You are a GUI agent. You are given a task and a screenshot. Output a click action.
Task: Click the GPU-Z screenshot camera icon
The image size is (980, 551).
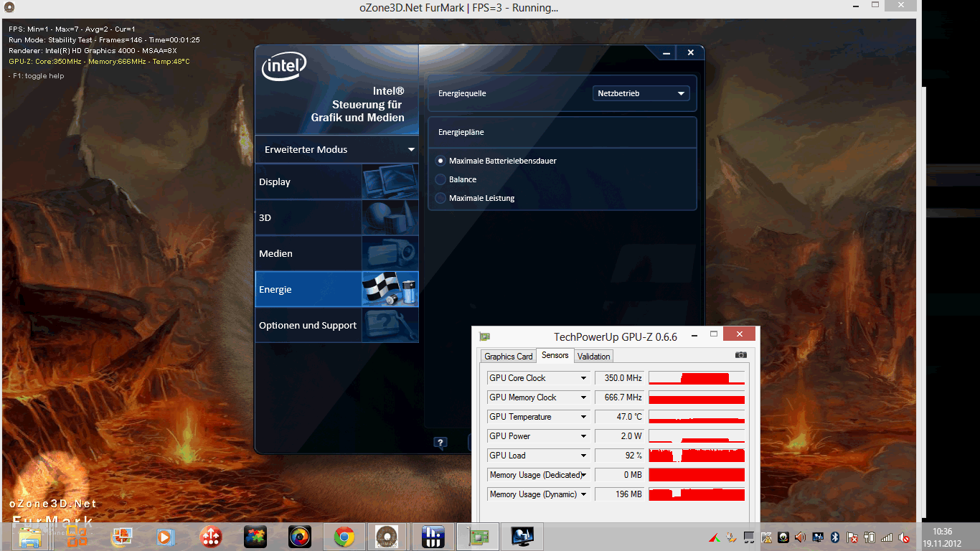[741, 355]
